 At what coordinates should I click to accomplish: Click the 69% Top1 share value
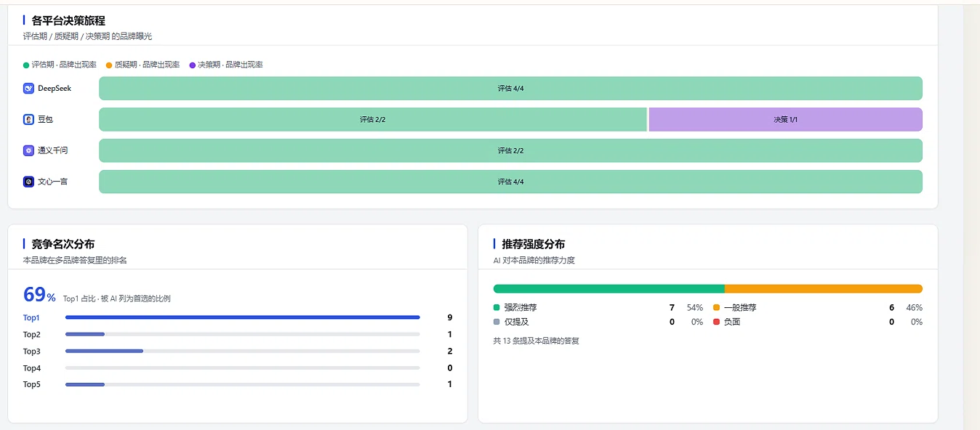click(39, 295)
